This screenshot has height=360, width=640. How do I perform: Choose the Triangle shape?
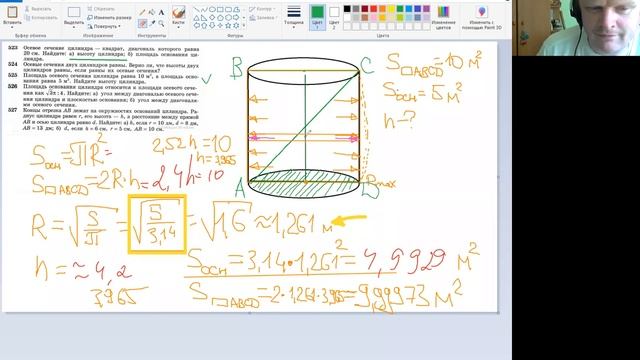click(197, 18)
